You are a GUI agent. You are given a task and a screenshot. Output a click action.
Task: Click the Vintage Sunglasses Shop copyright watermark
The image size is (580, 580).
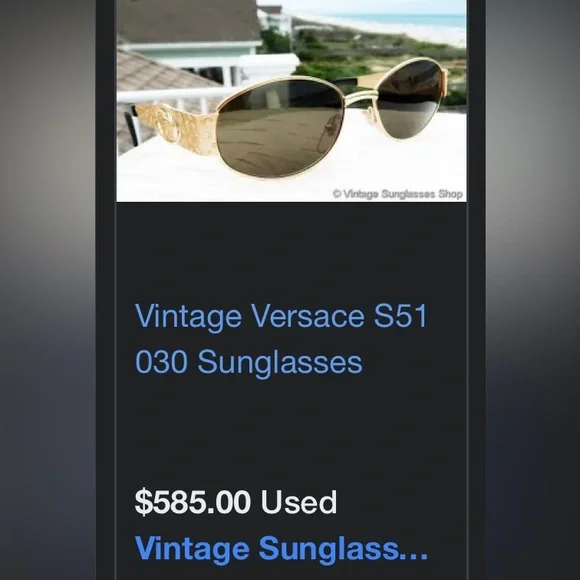point(398,194)
